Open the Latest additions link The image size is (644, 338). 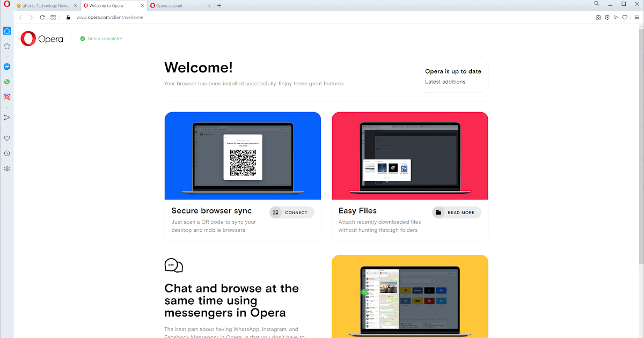click(445, 82)
